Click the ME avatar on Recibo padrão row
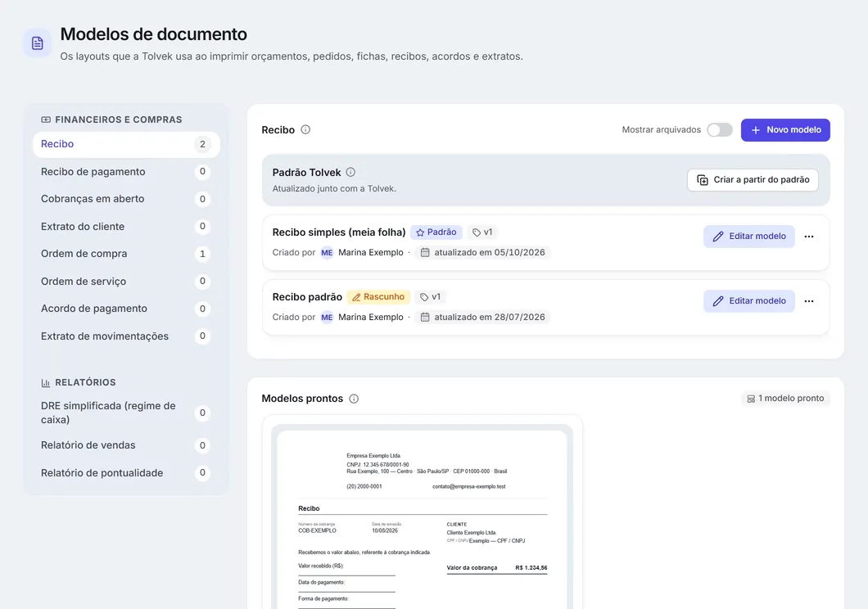Viewport: 868px width, 609px height. pyautogui.click(x=328, y=318)
